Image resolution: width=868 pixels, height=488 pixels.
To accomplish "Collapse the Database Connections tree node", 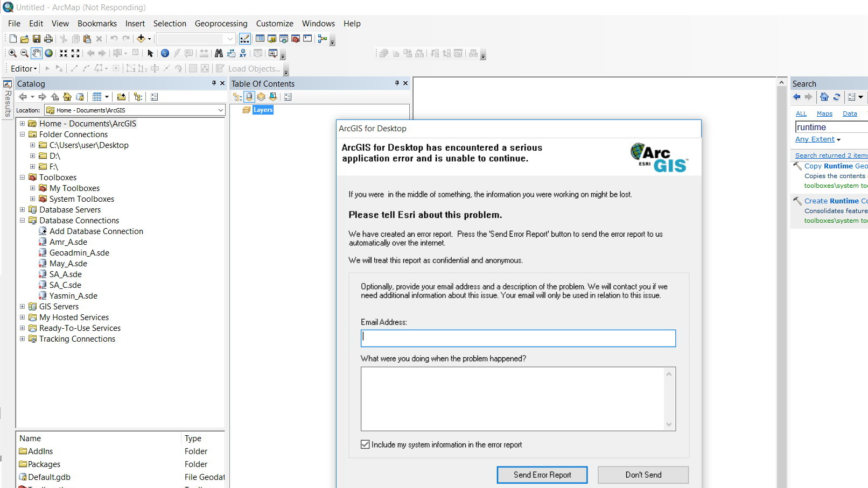I will (23, 220).
